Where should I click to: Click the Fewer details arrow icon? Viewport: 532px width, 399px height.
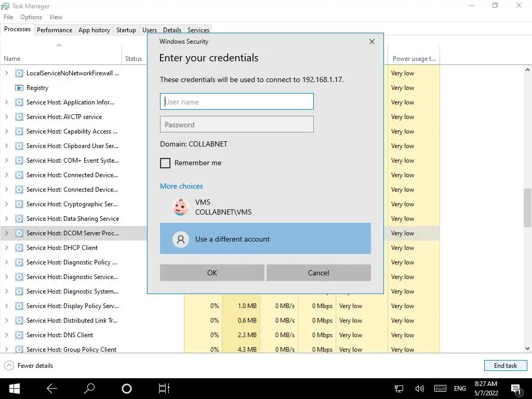9,365
